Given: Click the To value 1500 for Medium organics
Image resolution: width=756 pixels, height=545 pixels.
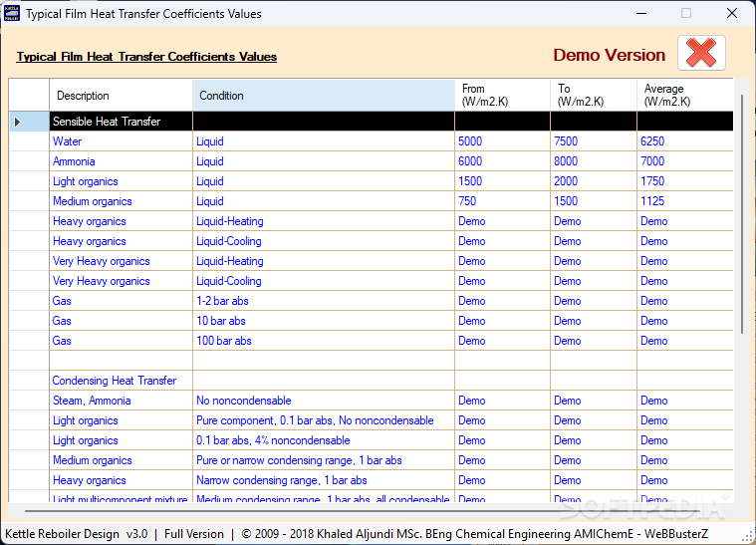Looking at the screenshot, I should pyautogui.click(x=594, y=201).
